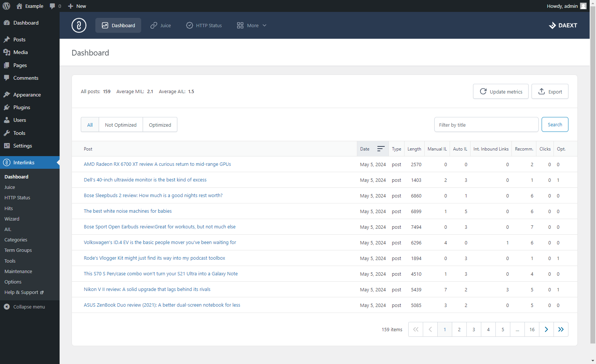
Task: Open comments bubble icon in admin bar
Action: tap(53, 6)
